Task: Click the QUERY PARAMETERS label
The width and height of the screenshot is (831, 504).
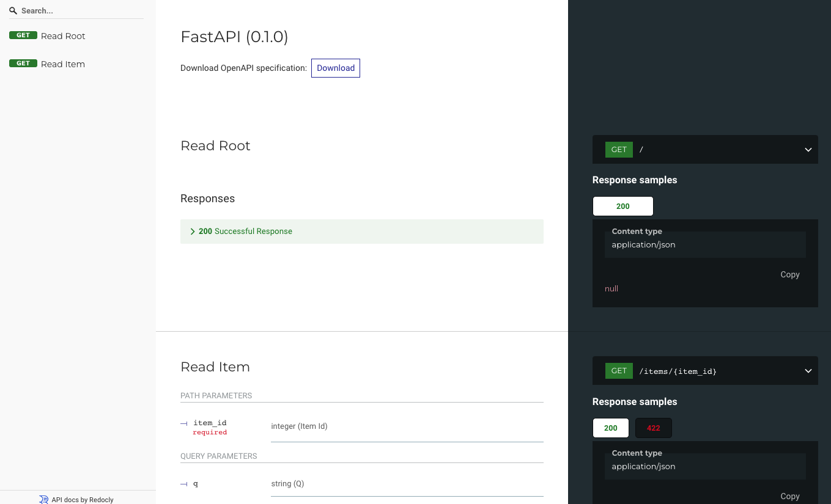Action: [219, 456]
